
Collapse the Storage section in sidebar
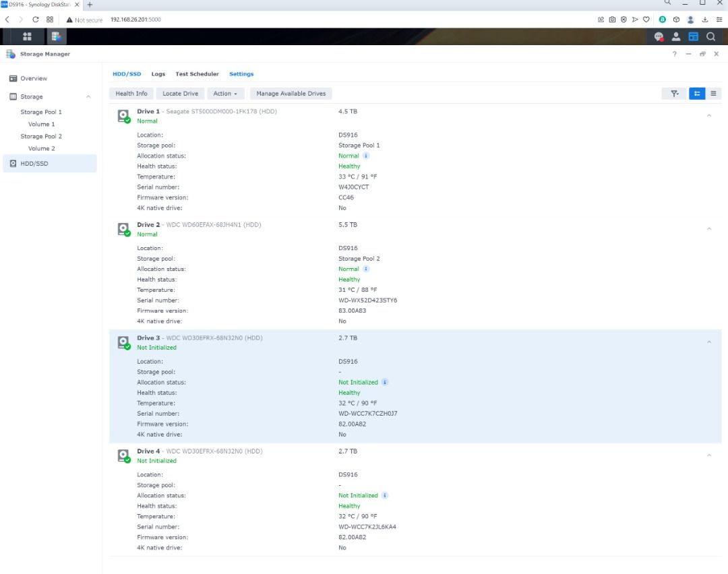point(88,97)
